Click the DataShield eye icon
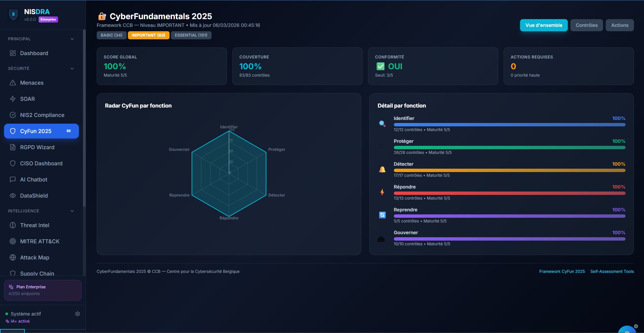This screenshot has width=644, height=333. (x=13, y=196)
